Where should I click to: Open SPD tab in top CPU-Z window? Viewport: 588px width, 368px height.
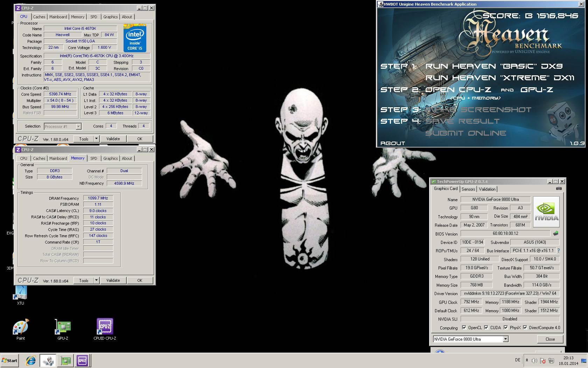(94, 17)
